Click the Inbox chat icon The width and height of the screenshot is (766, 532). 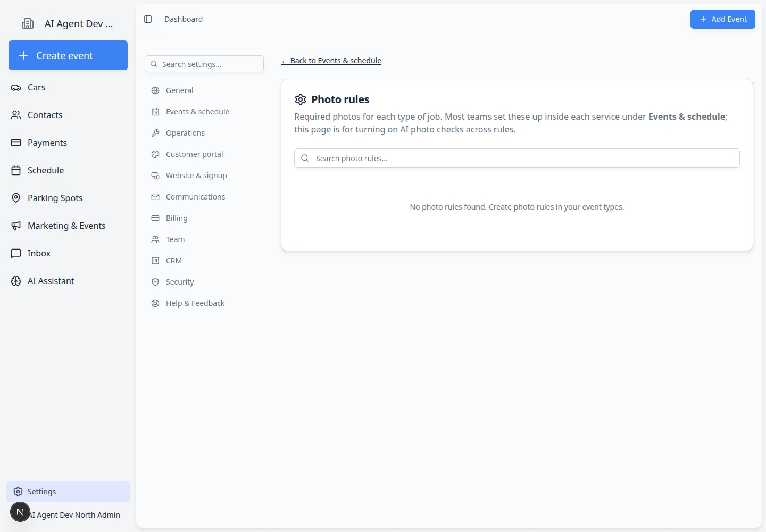click(16, 253)
